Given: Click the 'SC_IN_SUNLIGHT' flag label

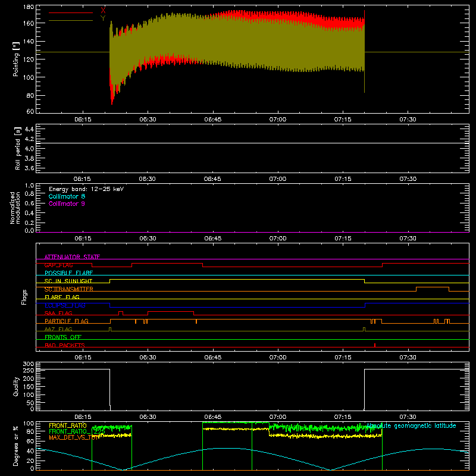Looking at the screenshot, I should [68, 281].
